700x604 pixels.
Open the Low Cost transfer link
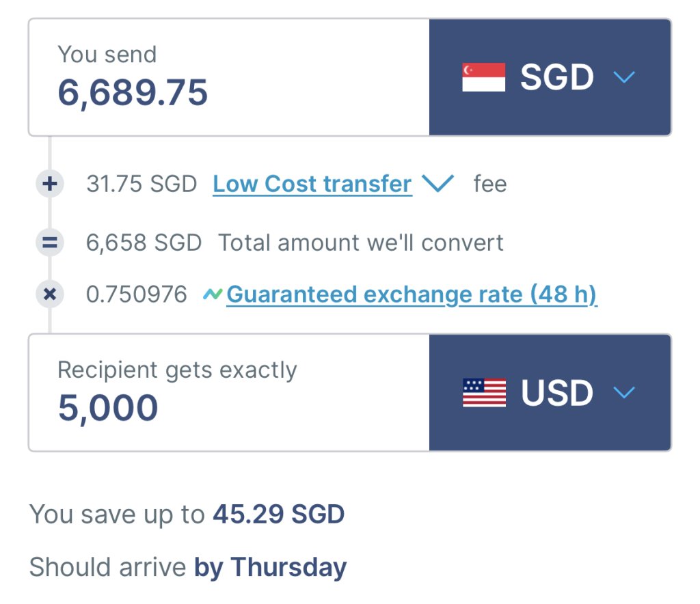312,184
